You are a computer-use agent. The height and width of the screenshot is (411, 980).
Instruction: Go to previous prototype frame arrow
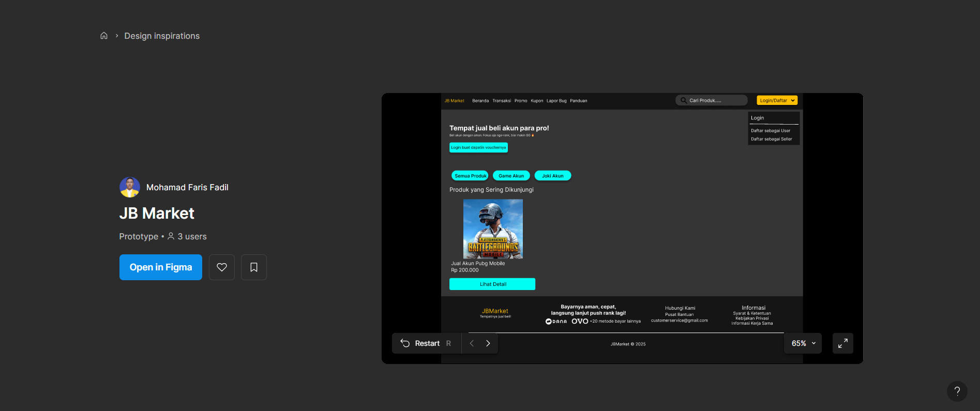472,343
